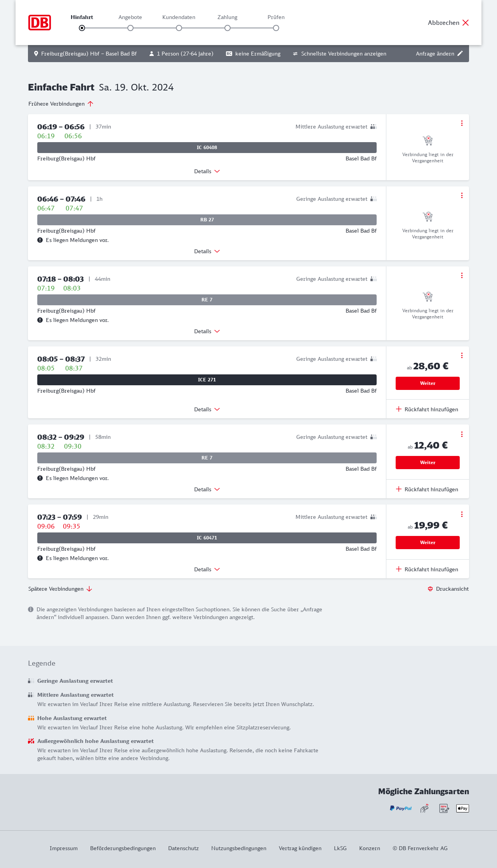The height and width of the screenshot is (868, 497).
Task: Open the Datenschutz footer link
Action: coord(183,848)
